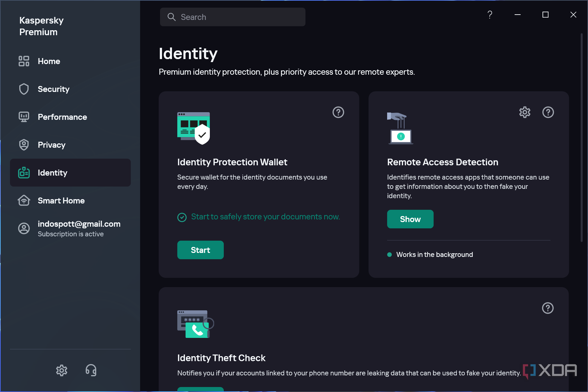588x392 pixels.
Task: Open help for Identity Protection Wallet
Action: [338, 112]
